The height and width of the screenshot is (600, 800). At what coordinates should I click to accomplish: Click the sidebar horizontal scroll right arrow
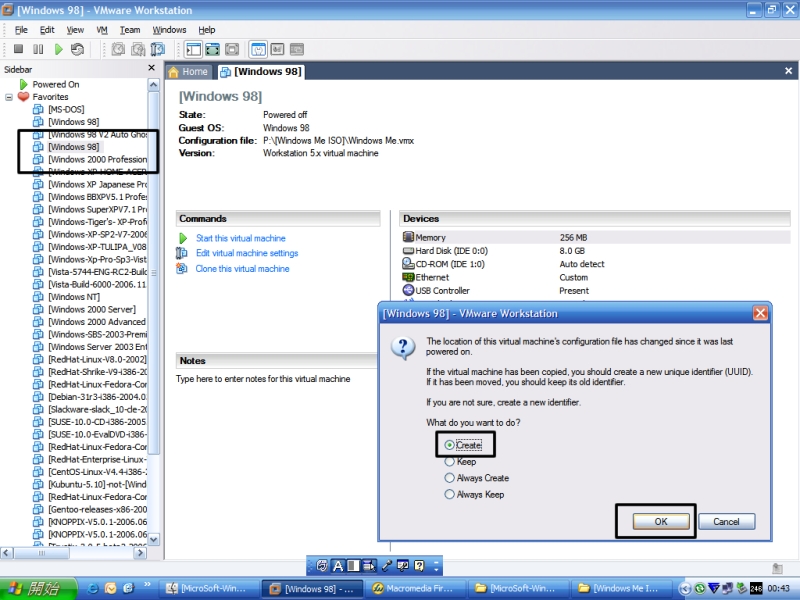(x=140, y=553)
